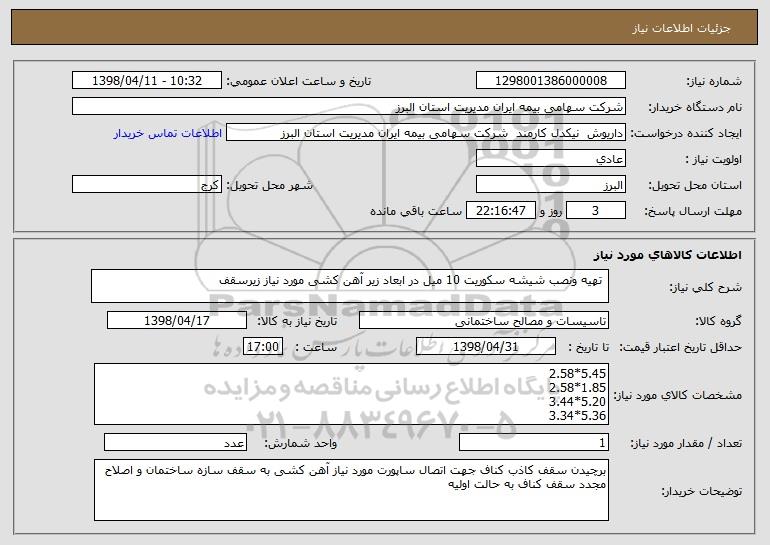Click the استان محل تحویل field البرز
Screen dimensions: 770x545
[550, 184]
